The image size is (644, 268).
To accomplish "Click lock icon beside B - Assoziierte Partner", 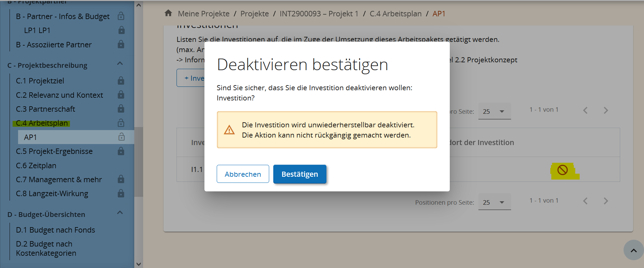I will click(x=121, y=44).
